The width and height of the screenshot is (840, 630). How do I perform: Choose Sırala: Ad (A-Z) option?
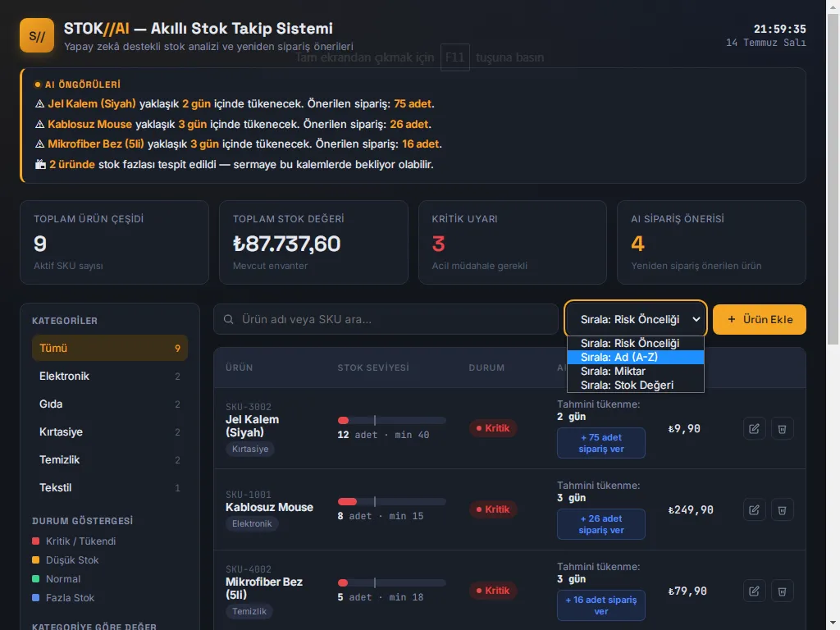point(636,358)
